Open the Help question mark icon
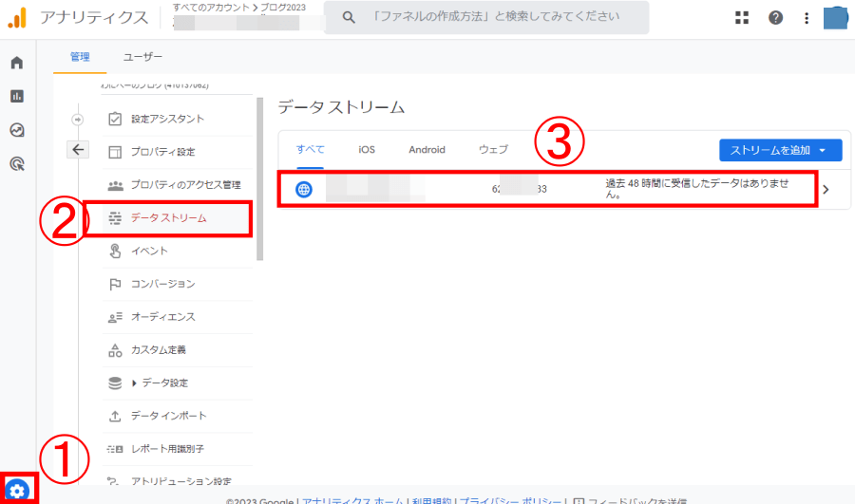The height and width of the screenshot is (504, 855). 775,17
